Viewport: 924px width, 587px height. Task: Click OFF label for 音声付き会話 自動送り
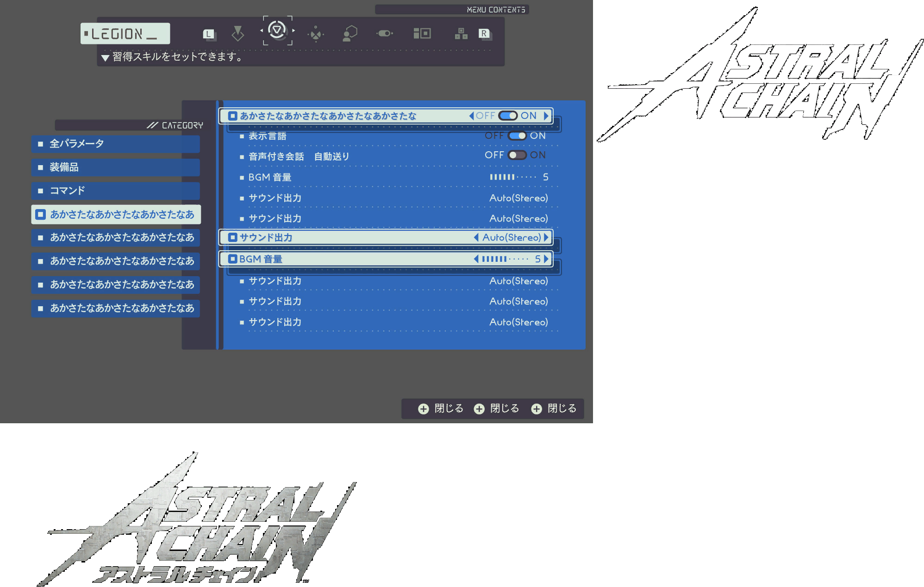pos(494,155)
